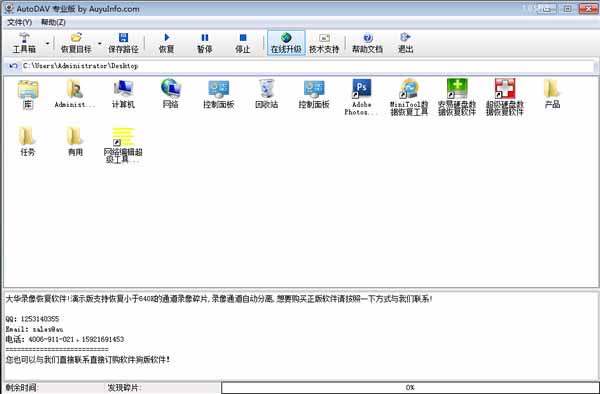
Task: Select the Adobe Photoshop shortcut icon
Action: pos(362,97)
